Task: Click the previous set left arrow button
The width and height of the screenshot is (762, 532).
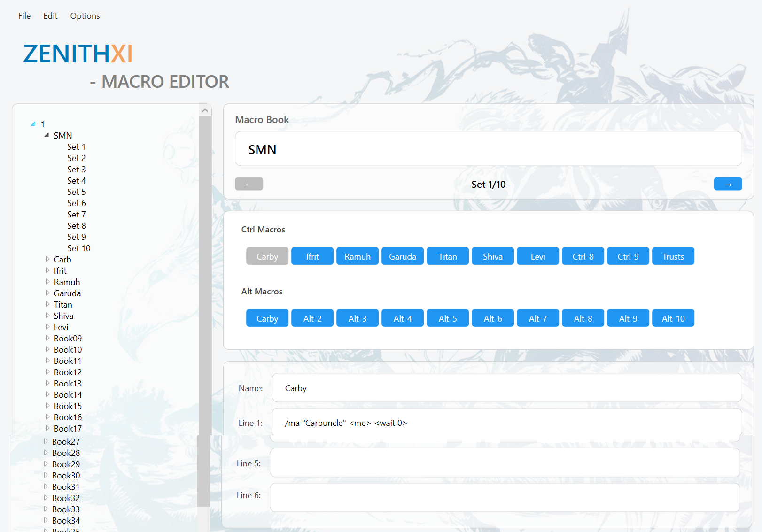Action: [249, 184]
